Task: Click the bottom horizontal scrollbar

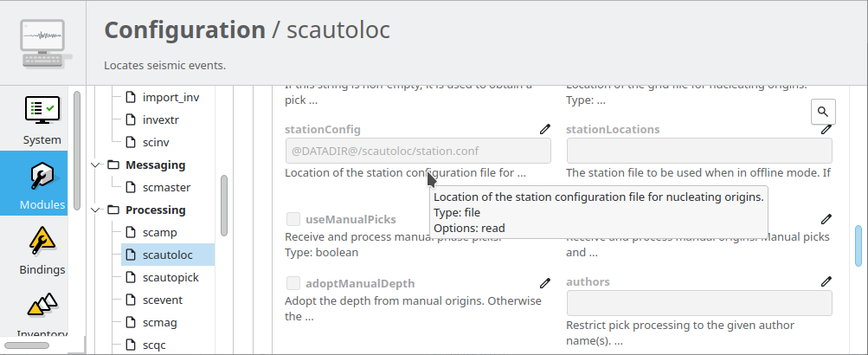Action: [27, 345]
